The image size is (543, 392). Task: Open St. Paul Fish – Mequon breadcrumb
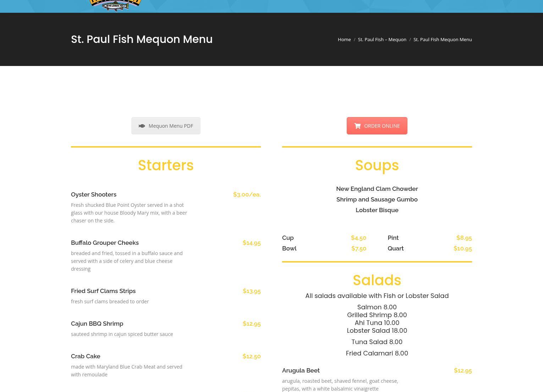(382, 39)
